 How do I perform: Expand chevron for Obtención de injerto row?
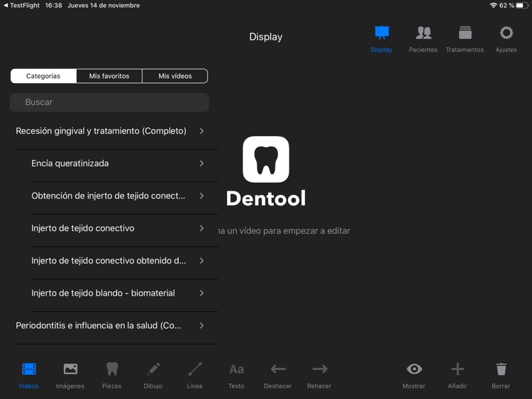tap(201, 196)
